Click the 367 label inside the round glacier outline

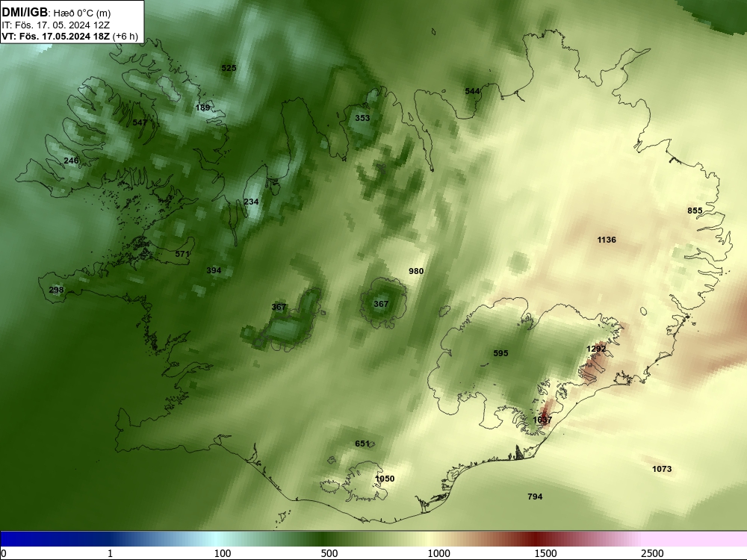coord(381,303)
